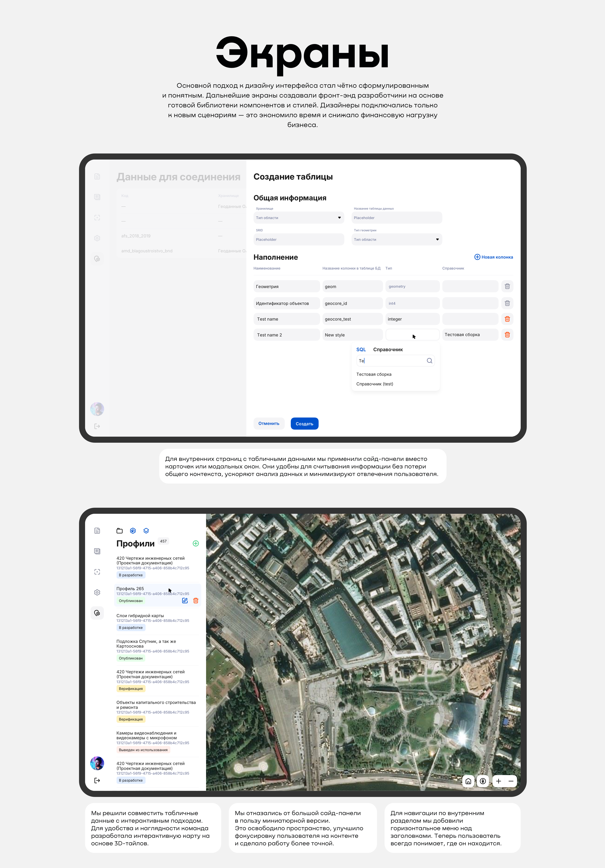Image resolution: width=605 pixels, height=868 pixels.
Task: Click the logout icon in the profiles sidebar
Action: pyautogui.click(x=97, y=780)
